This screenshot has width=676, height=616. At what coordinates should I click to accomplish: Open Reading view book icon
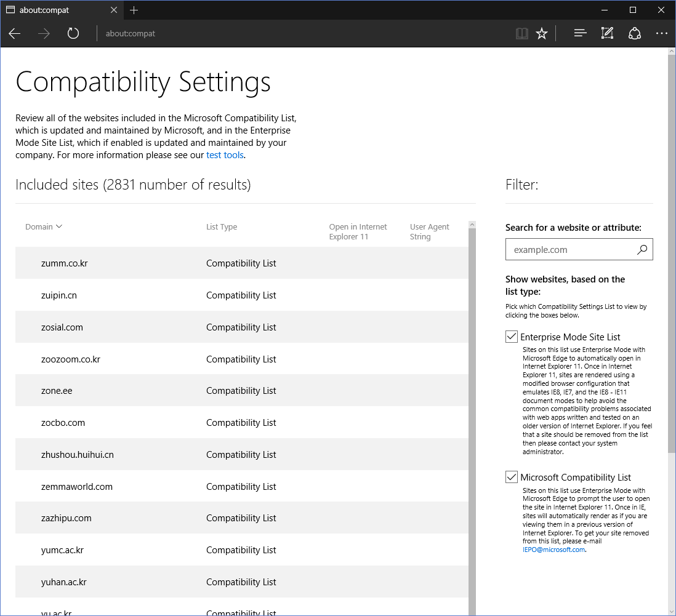point(521,33)
